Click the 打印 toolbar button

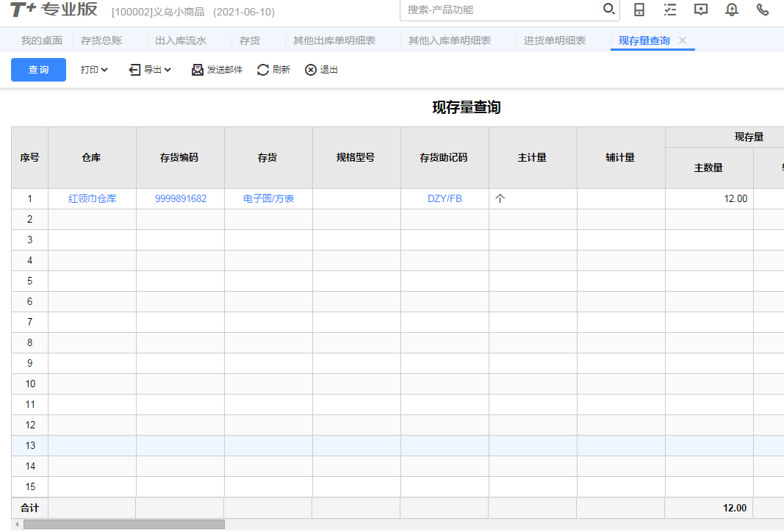click(94, 70)
